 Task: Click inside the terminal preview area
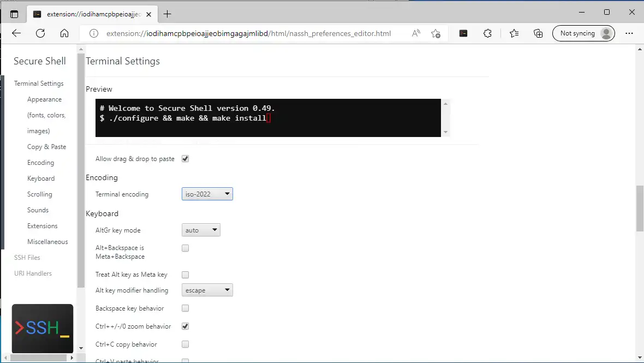(x=268, y=118)
